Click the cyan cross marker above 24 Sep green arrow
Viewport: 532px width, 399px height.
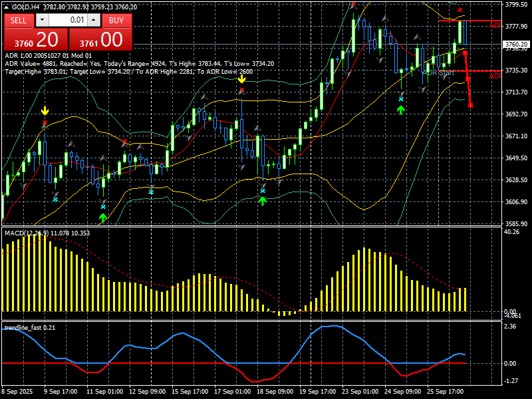point(401,99)
